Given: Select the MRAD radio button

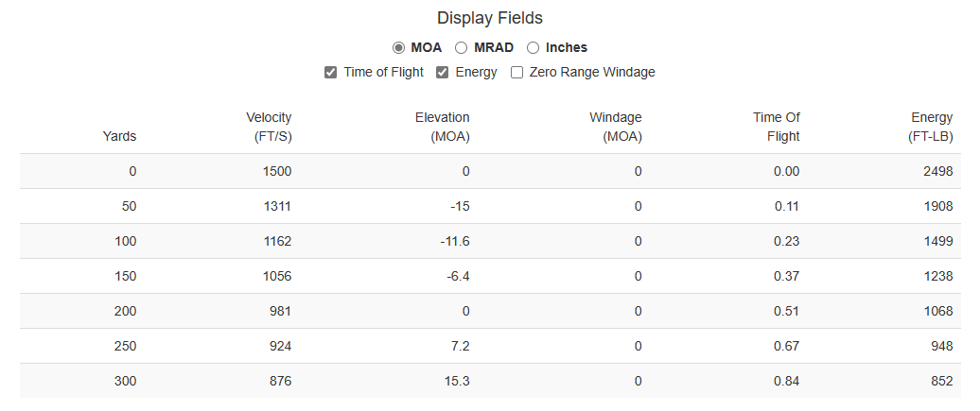Looking at the screenshot, I should [462, 47].
